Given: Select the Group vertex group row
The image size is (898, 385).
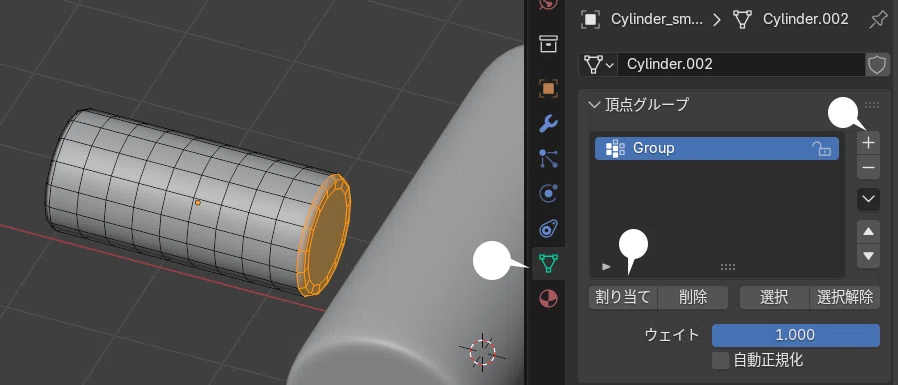Looking at the screenshot, I should [717, 148].
